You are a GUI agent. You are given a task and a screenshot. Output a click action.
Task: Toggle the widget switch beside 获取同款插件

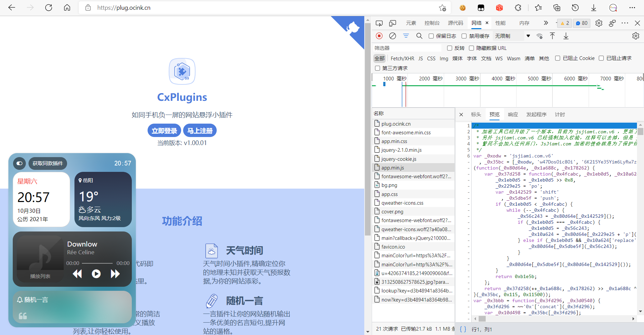coord(19,163)
